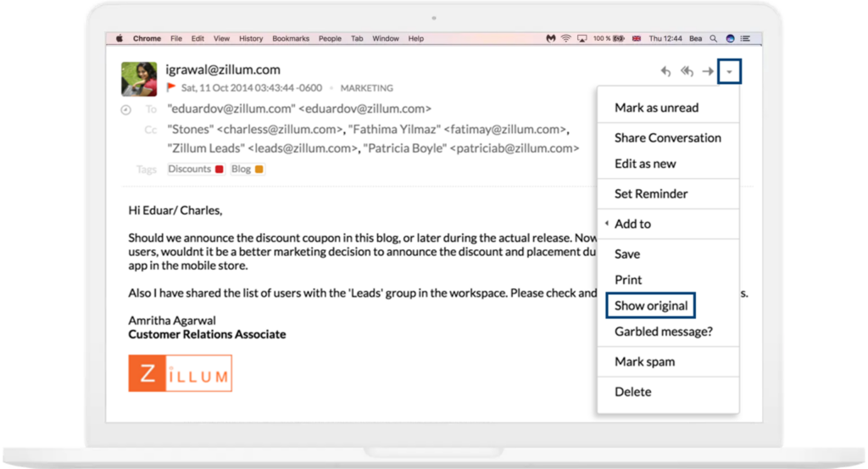Click the UK flag input source icon
The height and width of the screenshot is (469, 868).
click(637, 38)
